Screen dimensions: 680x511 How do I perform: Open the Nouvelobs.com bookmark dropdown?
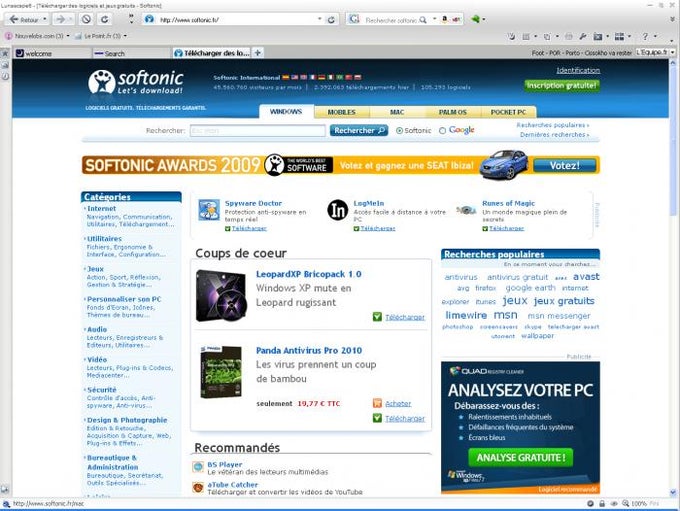tap(68, 36)
